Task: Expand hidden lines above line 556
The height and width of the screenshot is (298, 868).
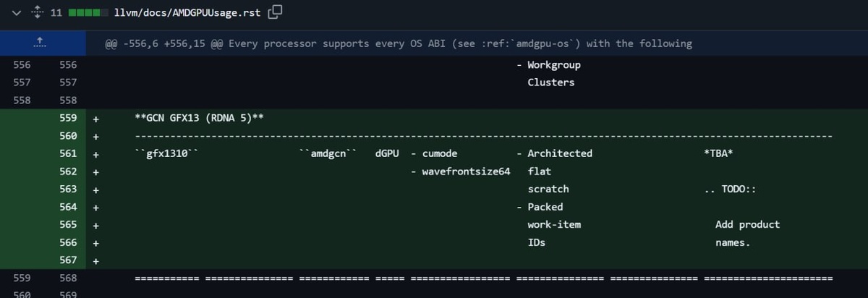Action: pos(40,43)
